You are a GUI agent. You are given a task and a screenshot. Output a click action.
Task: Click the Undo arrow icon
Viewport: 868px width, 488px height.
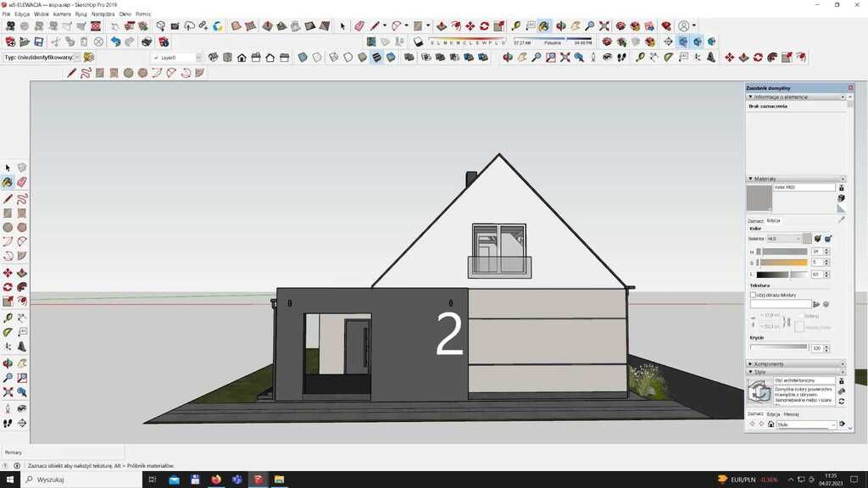coord(115,42)
